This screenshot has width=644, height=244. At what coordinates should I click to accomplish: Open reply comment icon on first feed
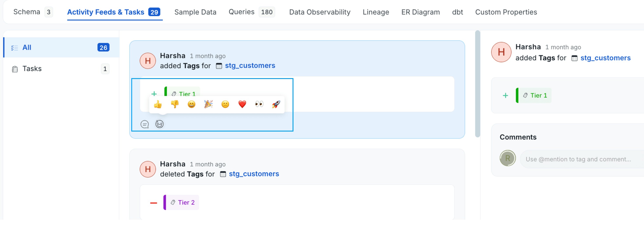[144, 124]
